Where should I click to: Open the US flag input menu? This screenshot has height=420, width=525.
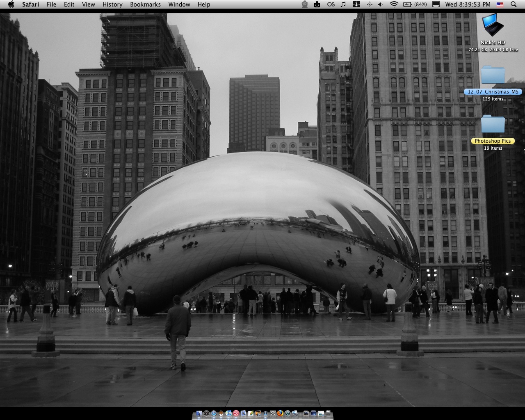(500, 4)
